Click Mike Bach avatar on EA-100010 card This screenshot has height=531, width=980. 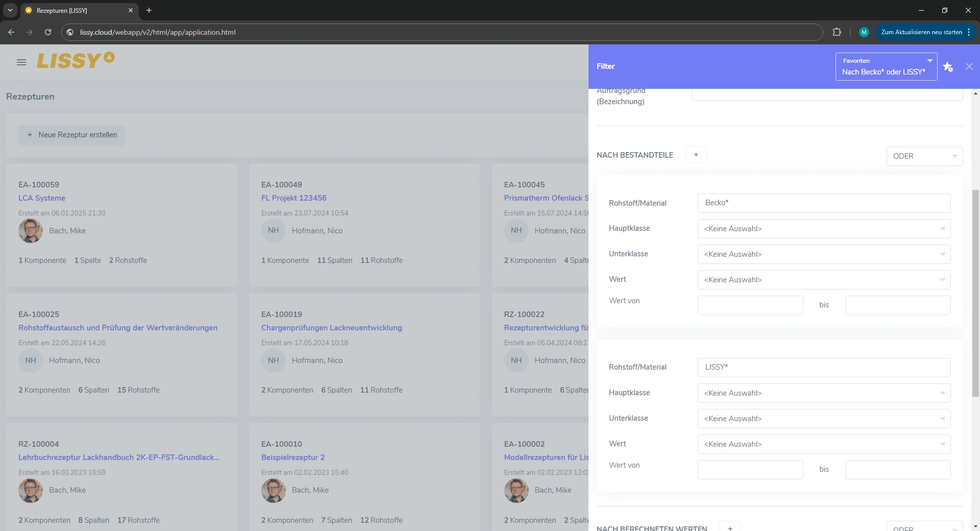pyautogui.click(x=274, y=490)
